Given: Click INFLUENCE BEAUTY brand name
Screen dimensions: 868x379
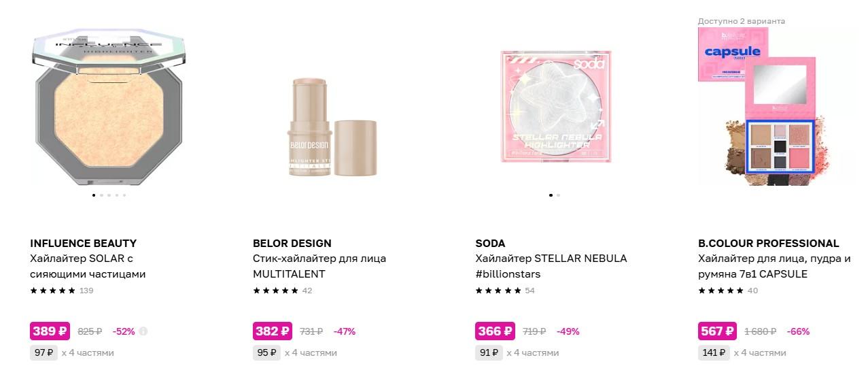Looking at the screenshot, I should 84,243.
